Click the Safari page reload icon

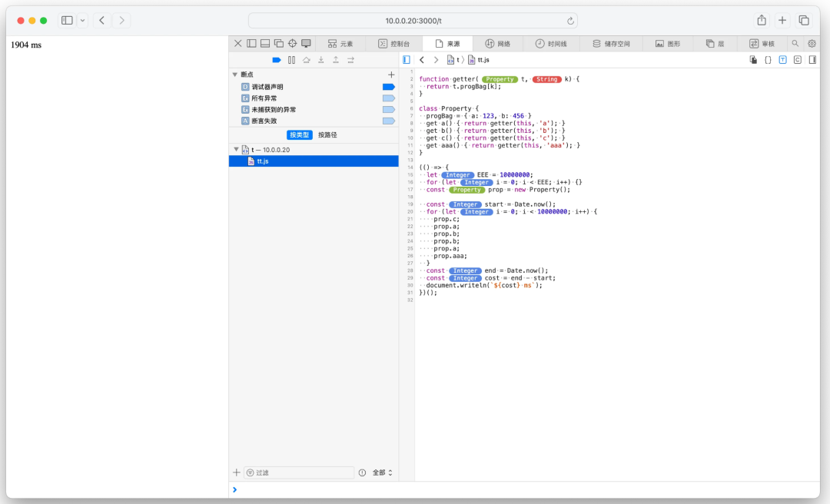(x=570, y=21)
